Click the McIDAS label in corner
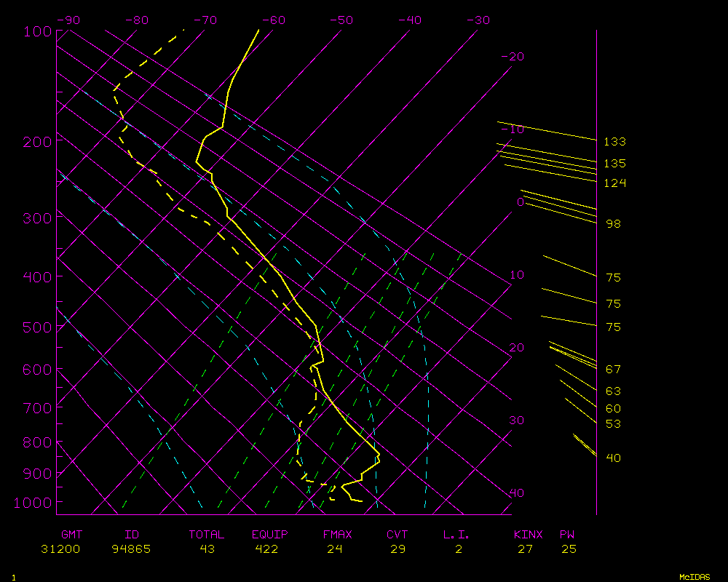 pyautogui.click(x=694, y=576)
